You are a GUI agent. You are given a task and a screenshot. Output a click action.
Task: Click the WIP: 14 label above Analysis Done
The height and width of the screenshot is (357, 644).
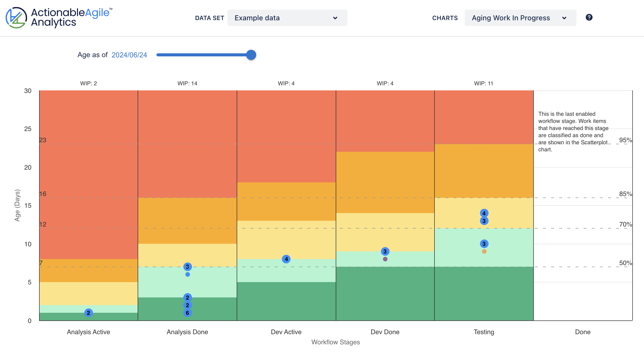click(187, 83)
